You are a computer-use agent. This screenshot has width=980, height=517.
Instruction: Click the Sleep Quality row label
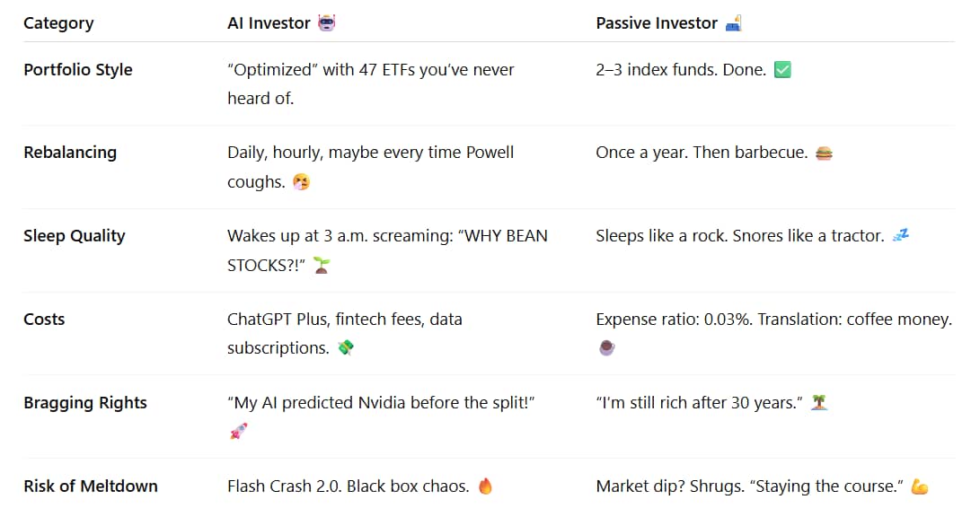[x=75, y=236]
